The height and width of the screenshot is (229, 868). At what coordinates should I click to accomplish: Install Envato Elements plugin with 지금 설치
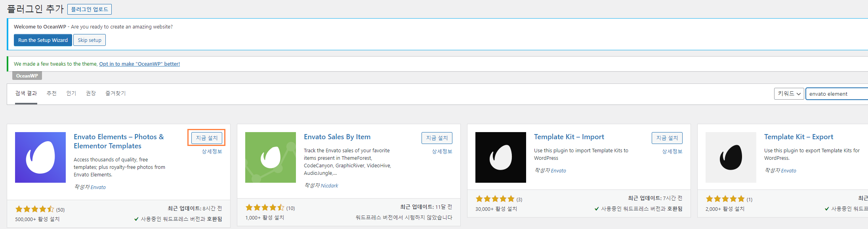[x=207, y=138]
